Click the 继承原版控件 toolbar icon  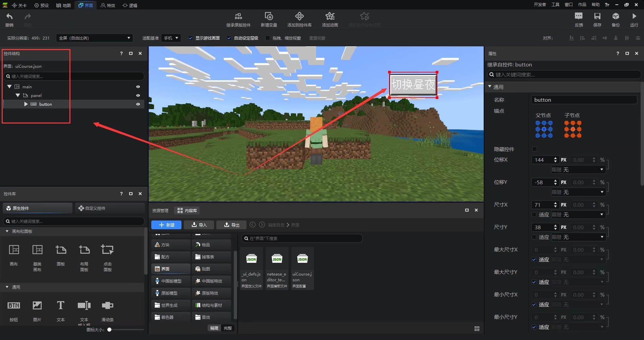(238, 16)
